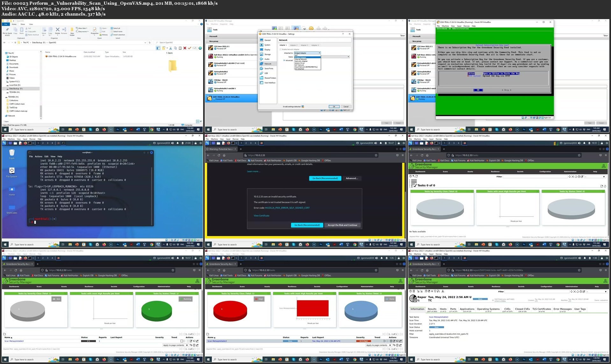The width and height of the screenshot is (611, 364).
Task: Open CVEs tab on Greenbone report page
Action: 507,310
